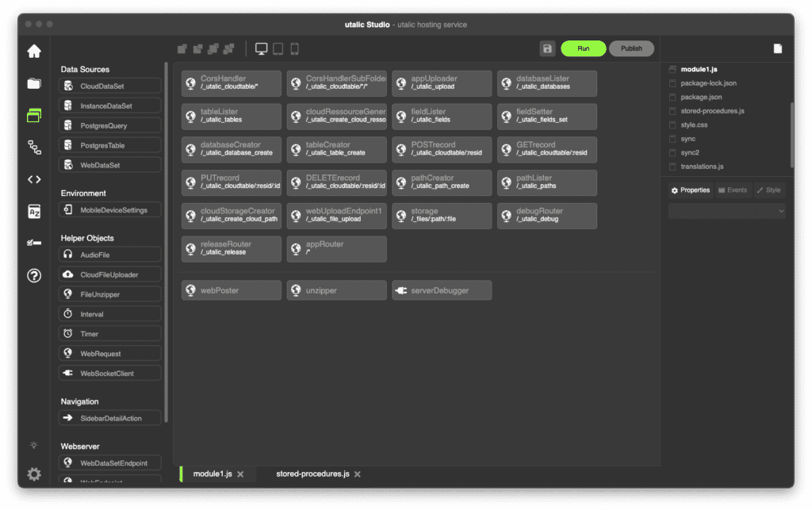Click the hierarchy tree icon in sidebar
812x510 pixels.
click(x=34, y=147)
